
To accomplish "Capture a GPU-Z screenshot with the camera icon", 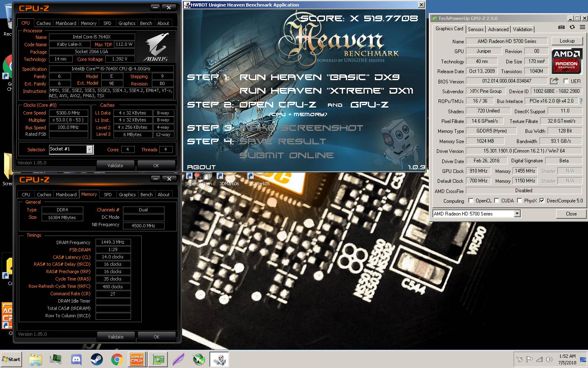I will tap(561, 27).
